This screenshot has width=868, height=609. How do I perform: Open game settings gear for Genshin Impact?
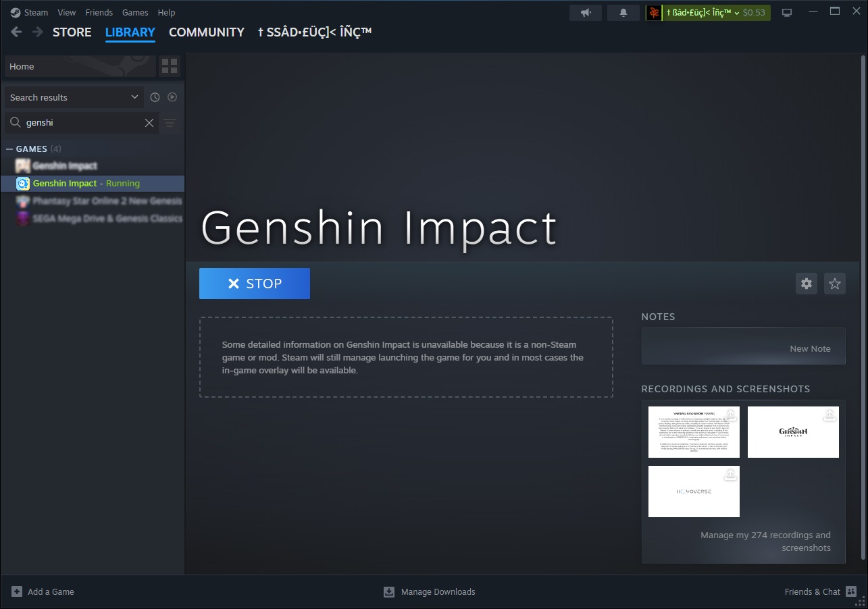coord(807,284)
